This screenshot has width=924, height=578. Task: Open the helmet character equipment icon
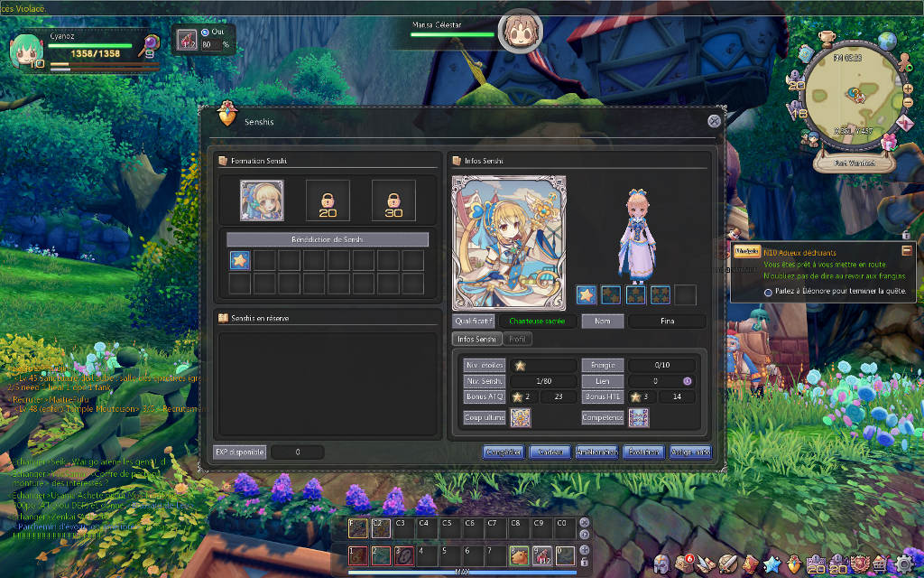[x=662, y=564]
